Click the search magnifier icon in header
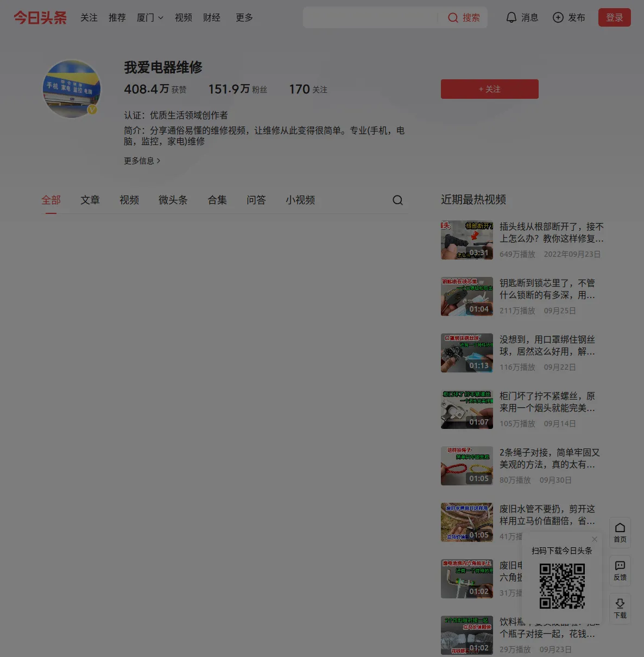This screenshot has width=644, height=657. [x=453, y=18]
